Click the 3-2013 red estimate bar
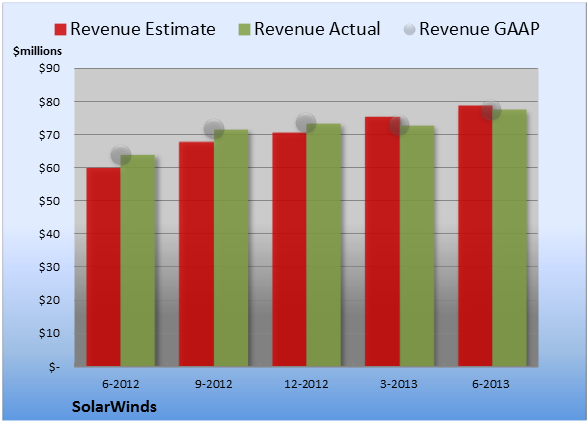The image size is (588, 422). tap(382, 242)
